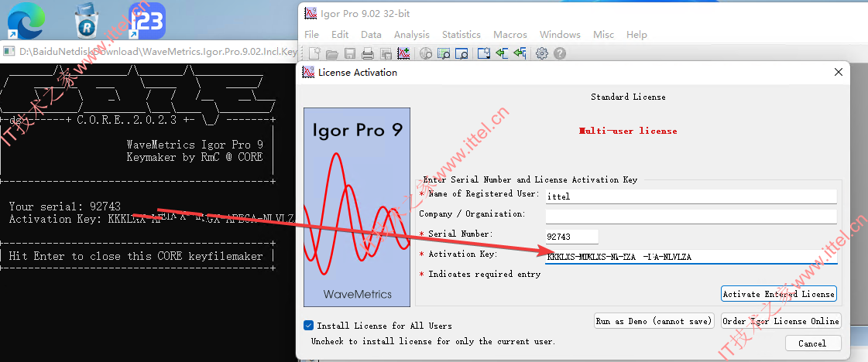The height and width of the screenshot is (362, 868).
Task: Click the window browser magnifier icon
Action: [461, 53]
